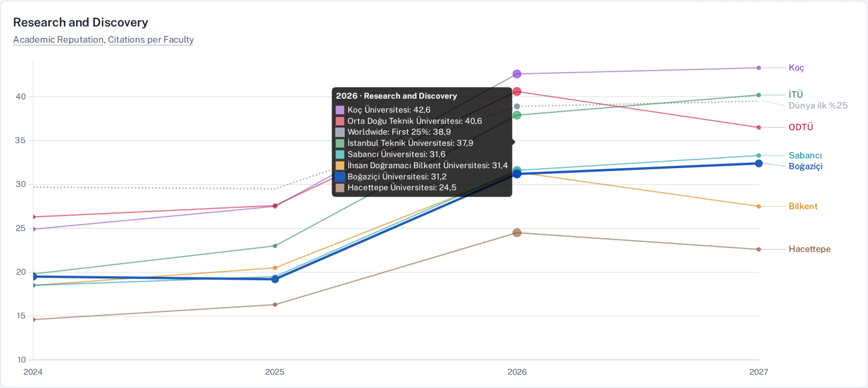Viewport: 868px width, 388px height.
Task: Select the Sabancı series label
Action: 805,156
